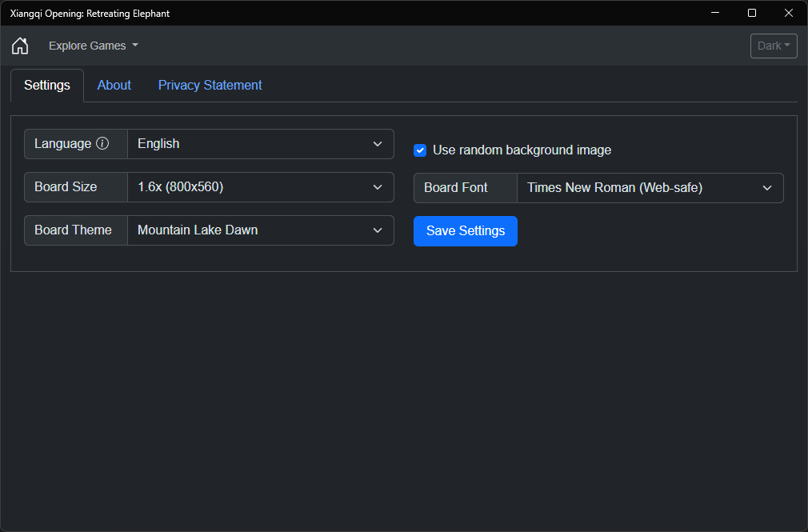Click the Save Settings button
Screen dimensions: 808x532
pos(466,231)
